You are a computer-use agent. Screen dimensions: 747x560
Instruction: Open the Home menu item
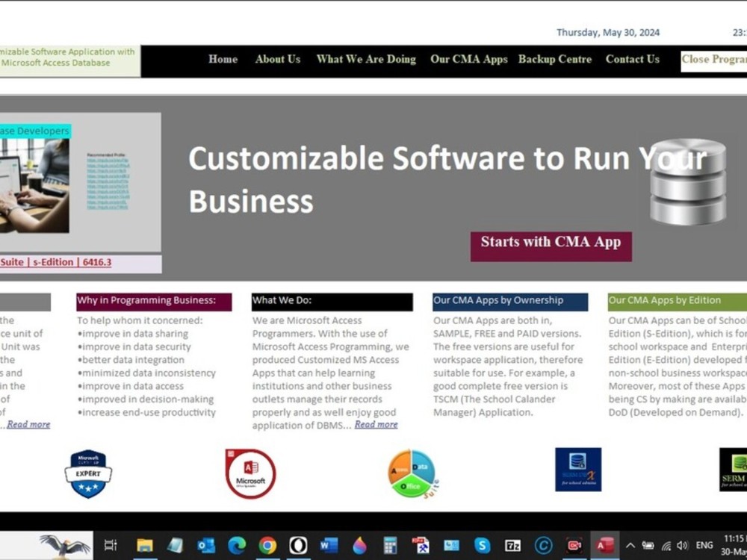[223, 59]
